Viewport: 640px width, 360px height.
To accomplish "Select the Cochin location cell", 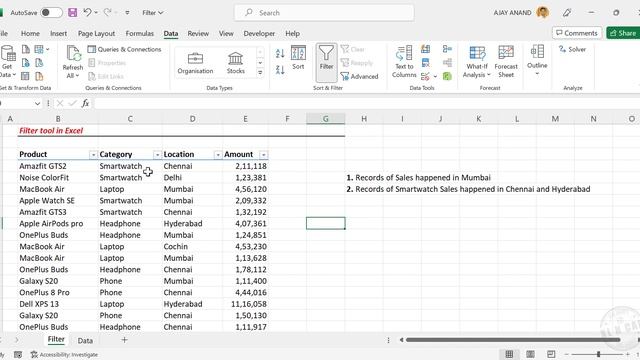I will (x=192, y=247).
